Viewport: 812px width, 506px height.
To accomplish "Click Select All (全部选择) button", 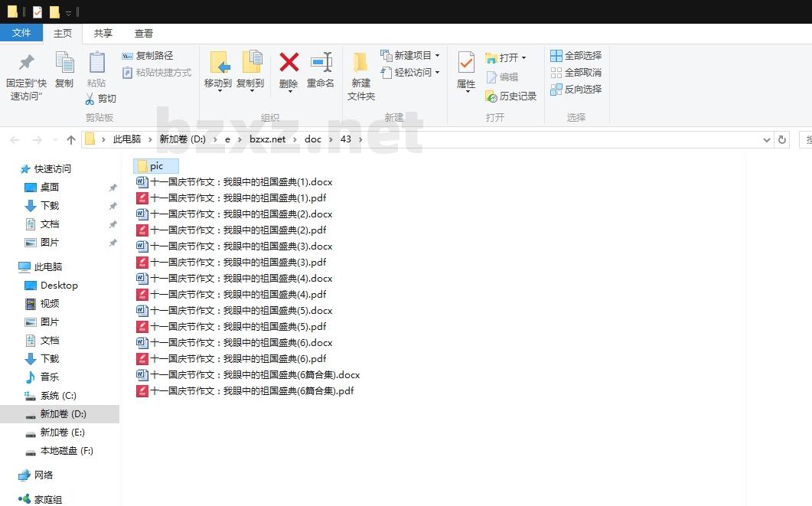I will click(576, 56).
